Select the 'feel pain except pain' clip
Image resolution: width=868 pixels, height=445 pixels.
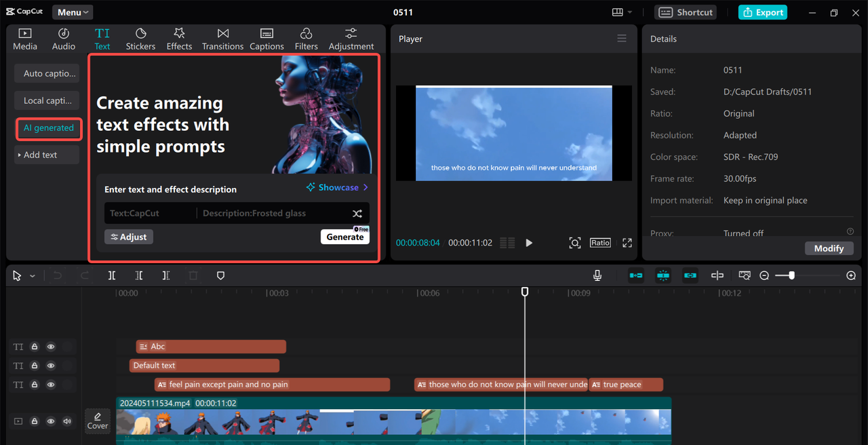(x=272, y=385)
